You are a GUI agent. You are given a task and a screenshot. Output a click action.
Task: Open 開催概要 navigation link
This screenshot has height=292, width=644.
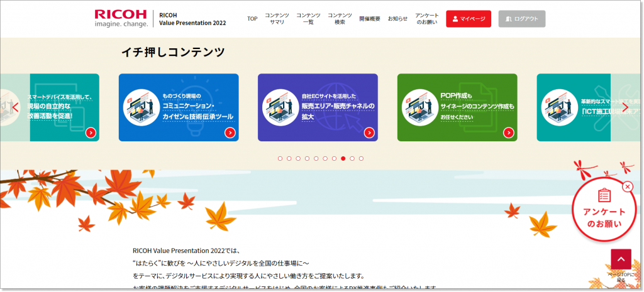click(x=370, y=19)
